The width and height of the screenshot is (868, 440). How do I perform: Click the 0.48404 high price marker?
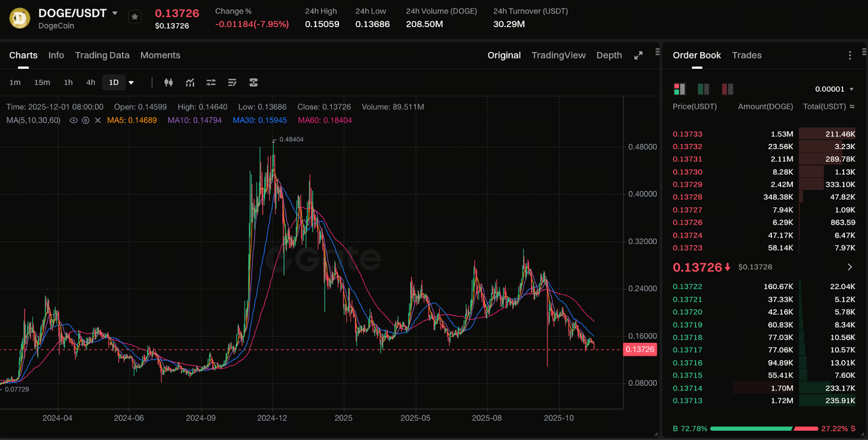[x=291, y=139]
